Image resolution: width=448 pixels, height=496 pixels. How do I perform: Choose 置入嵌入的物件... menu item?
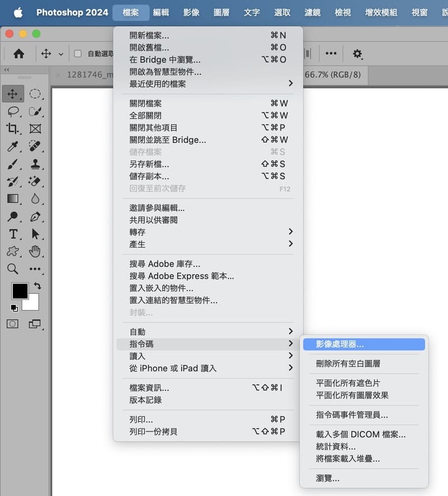(x=208, y=288)
